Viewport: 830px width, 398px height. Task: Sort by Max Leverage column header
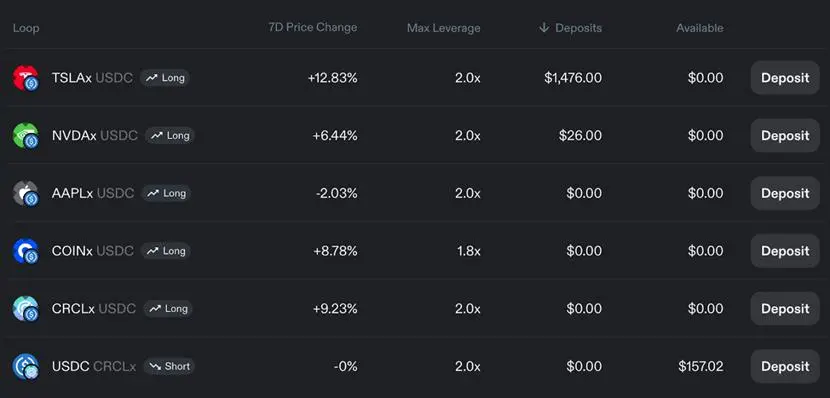[444, 28]
